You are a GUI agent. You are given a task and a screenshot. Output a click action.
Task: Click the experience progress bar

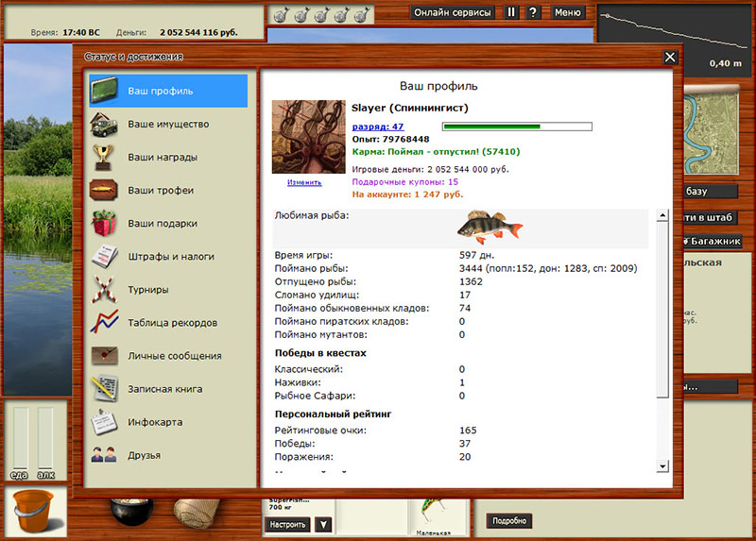[x=517, y=127]
